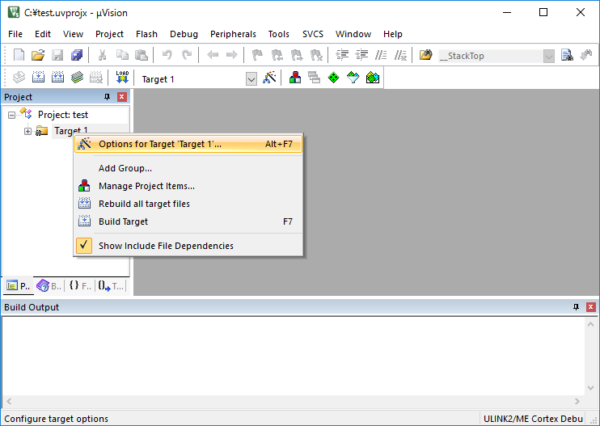Click the Pack Installer icon

click(372, 78)
